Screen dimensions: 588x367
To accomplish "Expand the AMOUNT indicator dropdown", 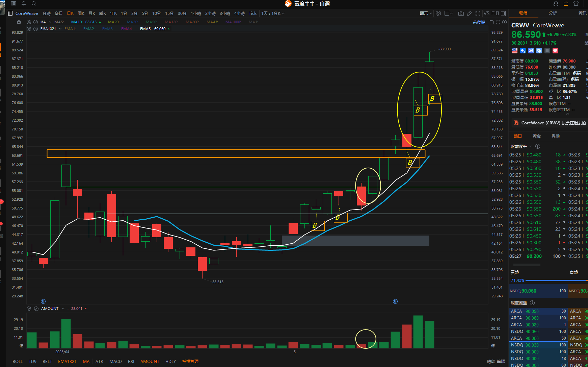I will (x=63, y=309).
